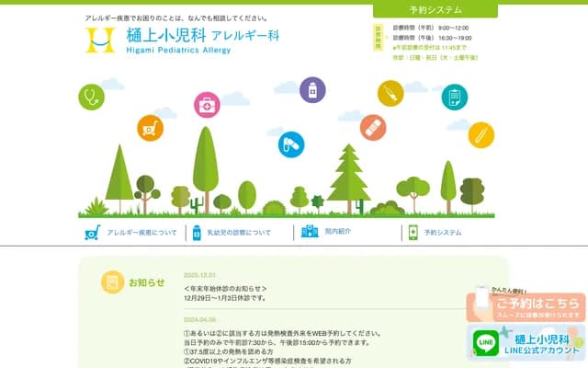Click the pink first aid kit icon
588x368 pixels.
click(208, 106)
